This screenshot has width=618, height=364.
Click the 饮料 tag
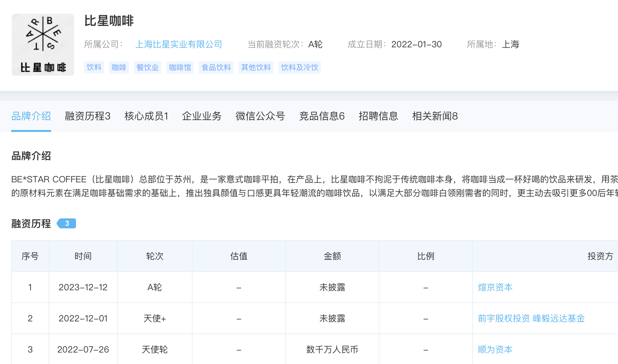pyautogui.click(x=94, y=68)
